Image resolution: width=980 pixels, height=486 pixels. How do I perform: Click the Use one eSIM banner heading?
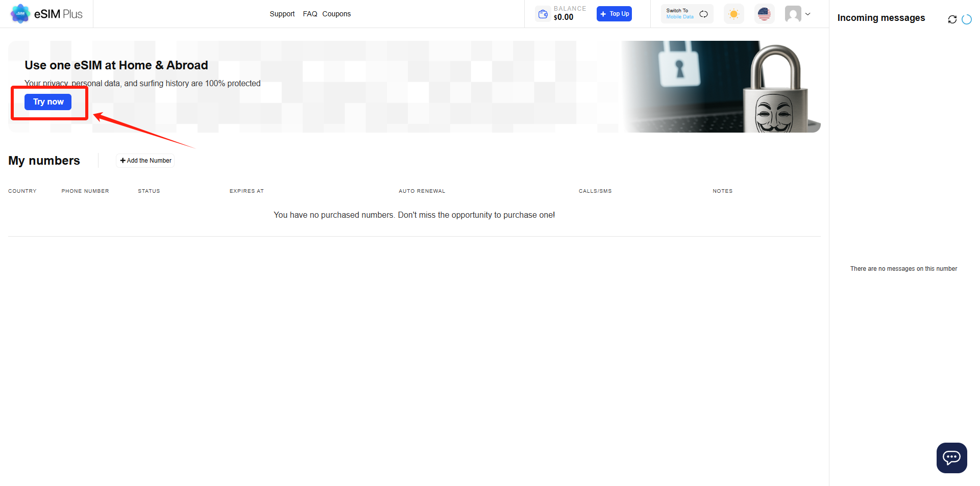pos(116,65)
